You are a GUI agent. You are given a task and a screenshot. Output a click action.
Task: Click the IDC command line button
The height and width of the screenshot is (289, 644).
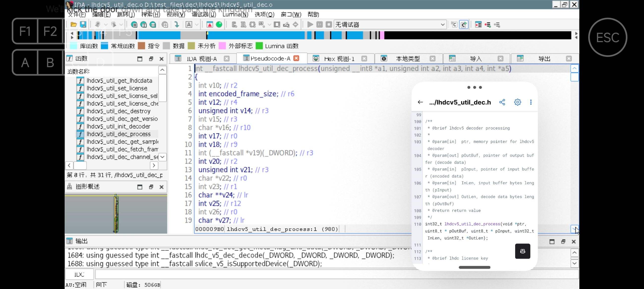click(79, 274)
